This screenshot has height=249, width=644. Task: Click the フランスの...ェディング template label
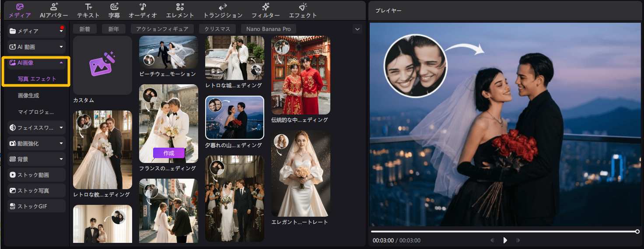coord(168,168)
